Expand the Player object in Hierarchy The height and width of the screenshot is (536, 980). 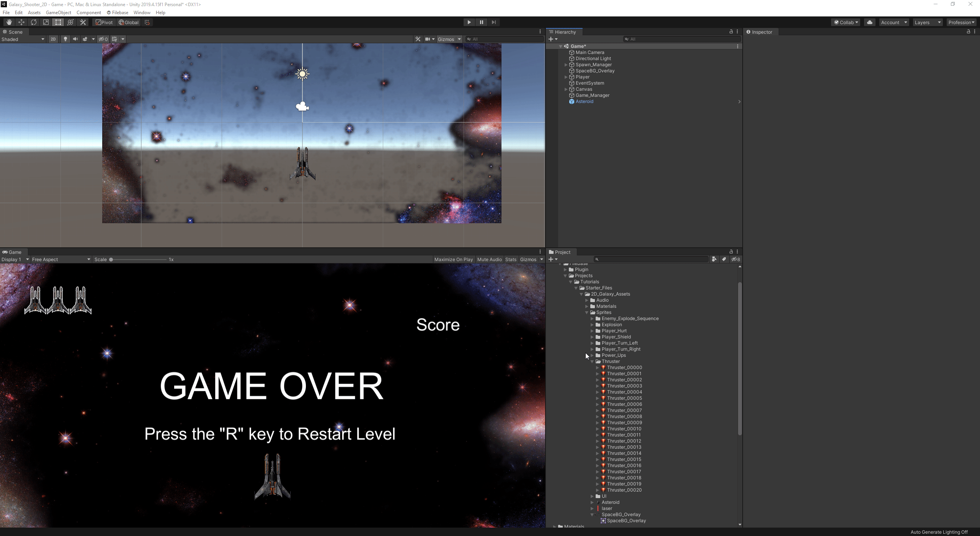tap(566, 77)
